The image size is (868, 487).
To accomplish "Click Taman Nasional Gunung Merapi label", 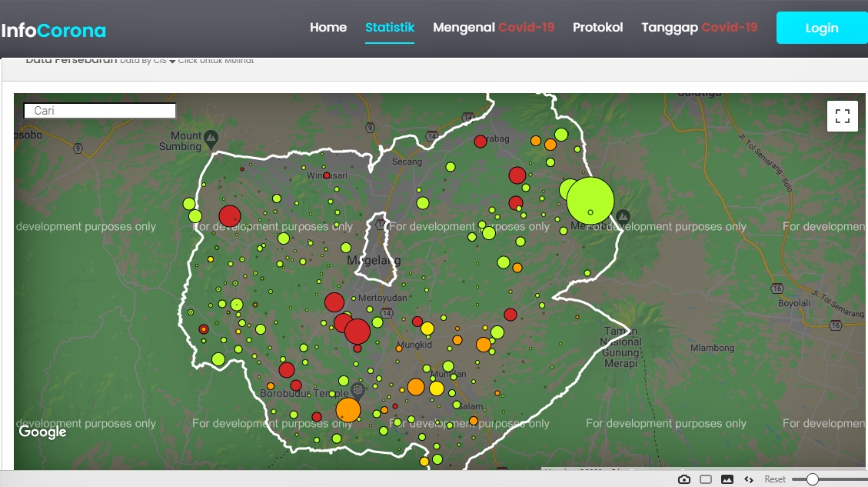I will [x=620, y=348].
